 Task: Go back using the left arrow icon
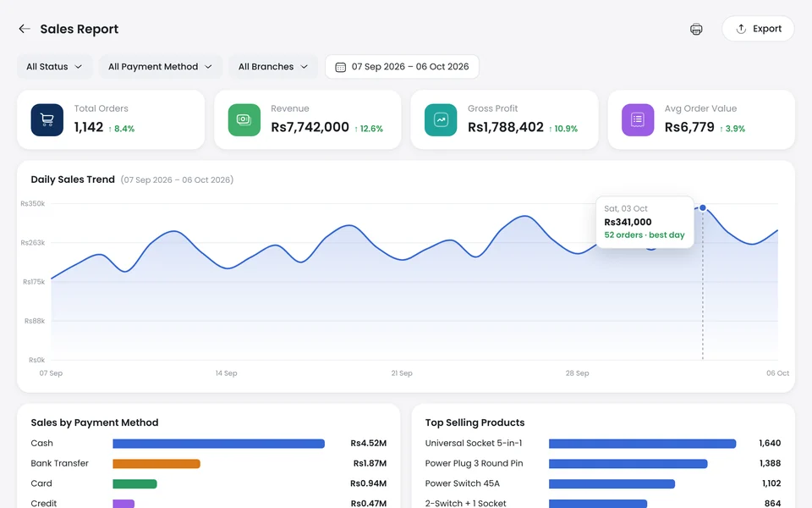tap(25, 29)
